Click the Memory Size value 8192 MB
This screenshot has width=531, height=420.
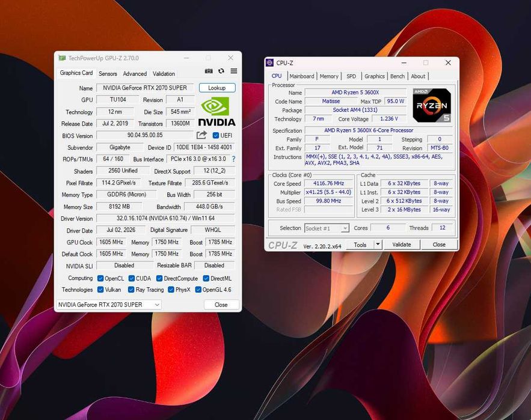tap(119, 207)
